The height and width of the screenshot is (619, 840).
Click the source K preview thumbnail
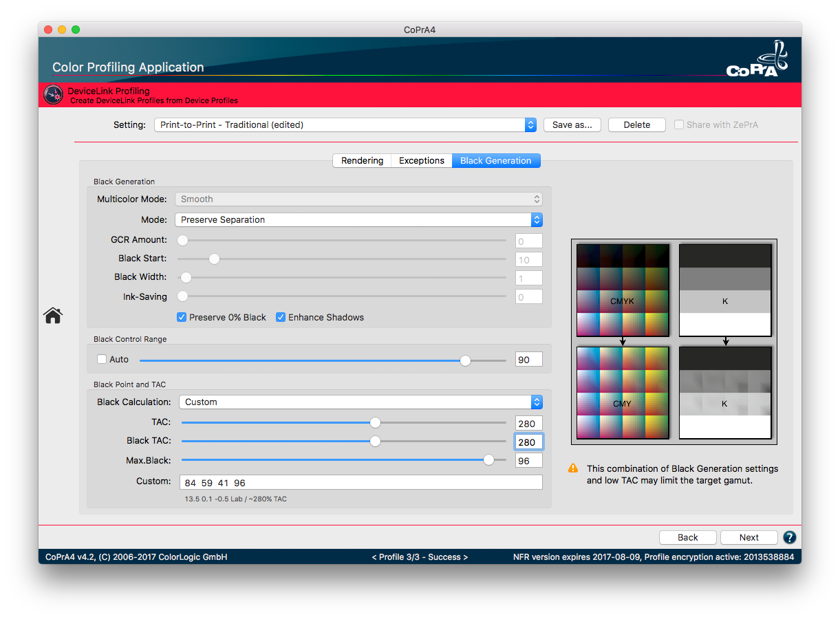(x=725, y=290)
